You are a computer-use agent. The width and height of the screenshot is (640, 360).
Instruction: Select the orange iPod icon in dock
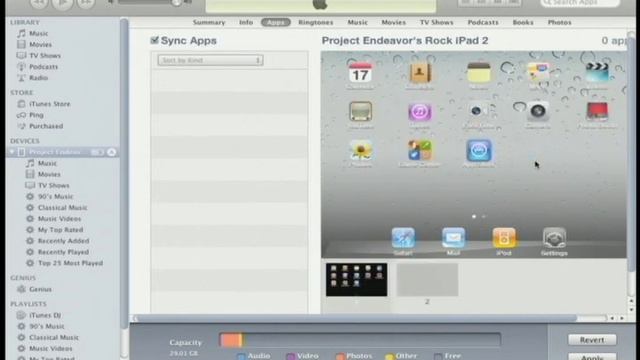coord(504,238)
